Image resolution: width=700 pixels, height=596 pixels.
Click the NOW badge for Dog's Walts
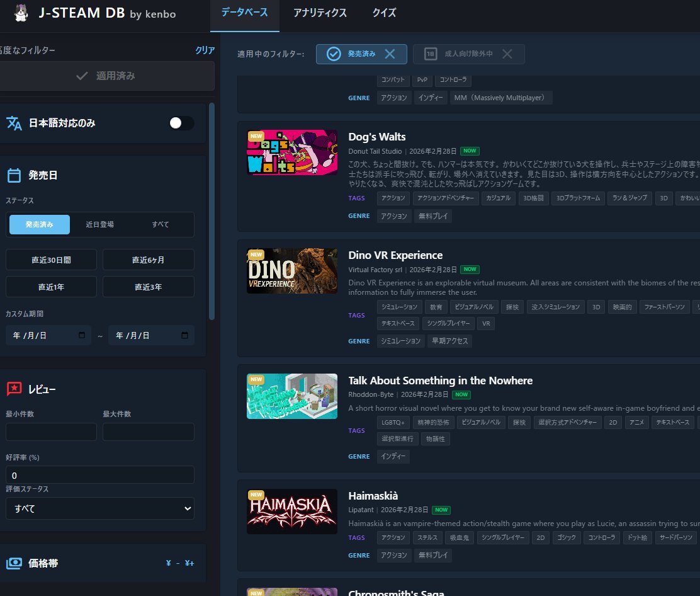point(470,151)
